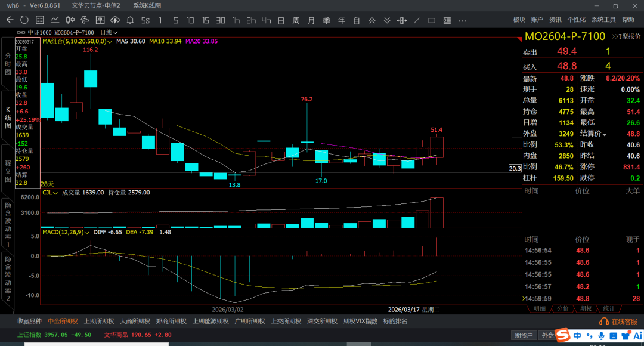Select 郑商所期权 bottom tab
The width and height of the screenshot is (644, 346).
click(x=171, y=322)
